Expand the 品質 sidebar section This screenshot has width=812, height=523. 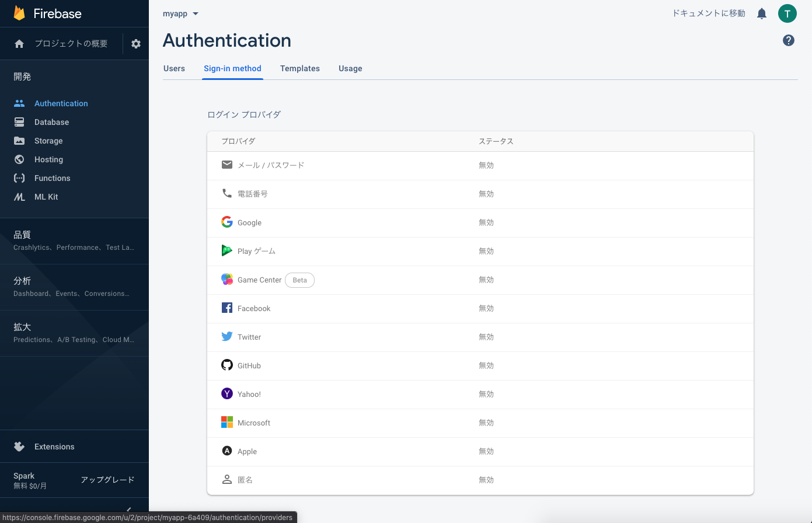pyautogui.click(x=74, y=240)
